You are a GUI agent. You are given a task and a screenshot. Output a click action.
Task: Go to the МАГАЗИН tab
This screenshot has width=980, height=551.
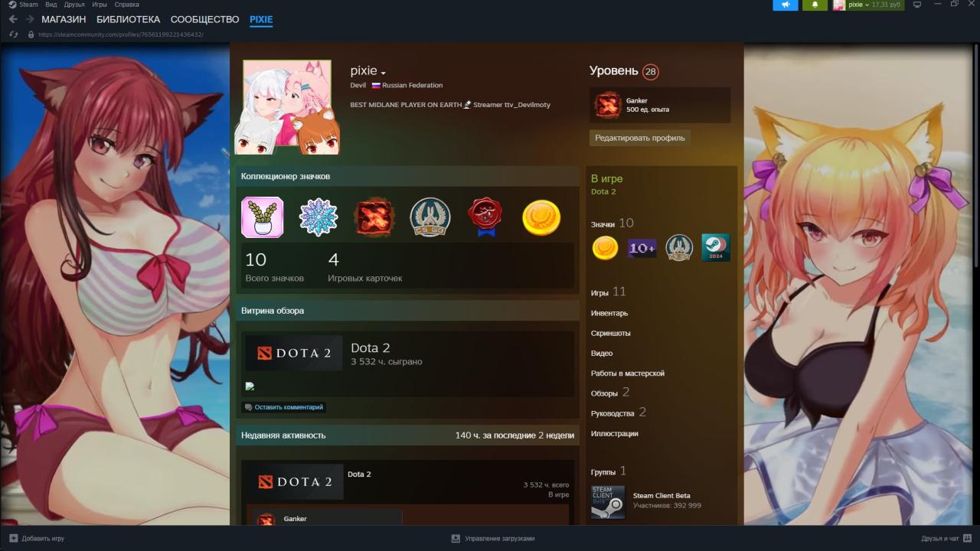click(x=64, y=19)
